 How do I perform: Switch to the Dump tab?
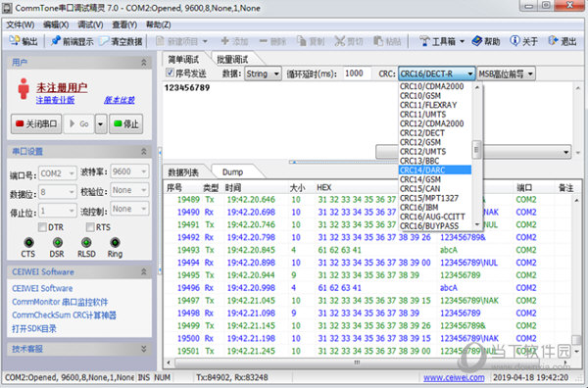pyautogui.click(x=232, y=171)
